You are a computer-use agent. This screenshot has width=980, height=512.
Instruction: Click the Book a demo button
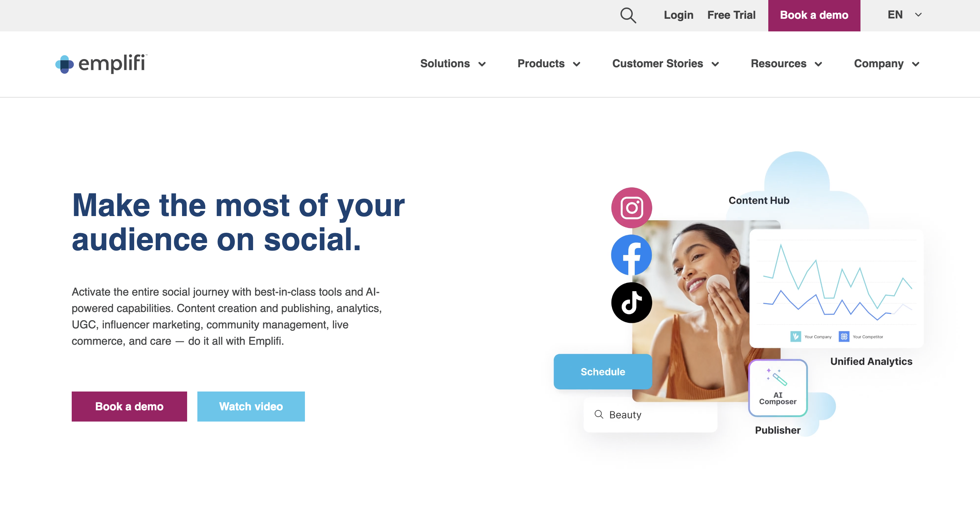coord(814,15)
